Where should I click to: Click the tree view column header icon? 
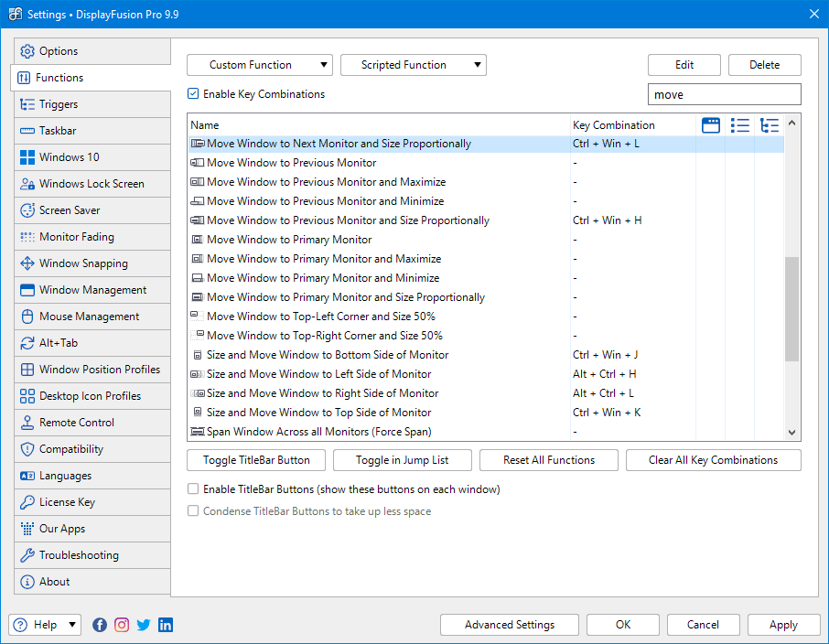pos(770,125)
